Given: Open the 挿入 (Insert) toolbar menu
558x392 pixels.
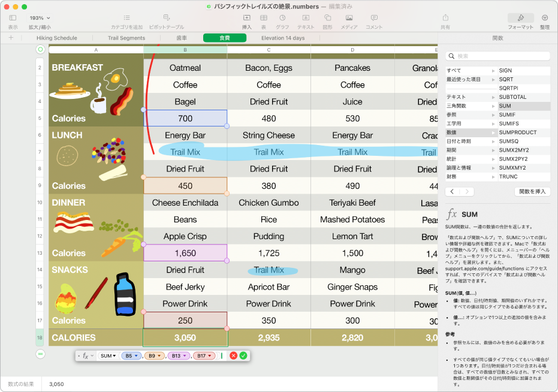Looking at the screenshot, I should [x=246, y=19].
